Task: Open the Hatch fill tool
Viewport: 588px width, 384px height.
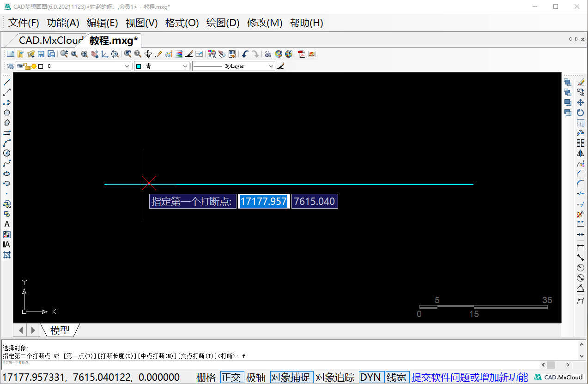Action: [7, 255]
